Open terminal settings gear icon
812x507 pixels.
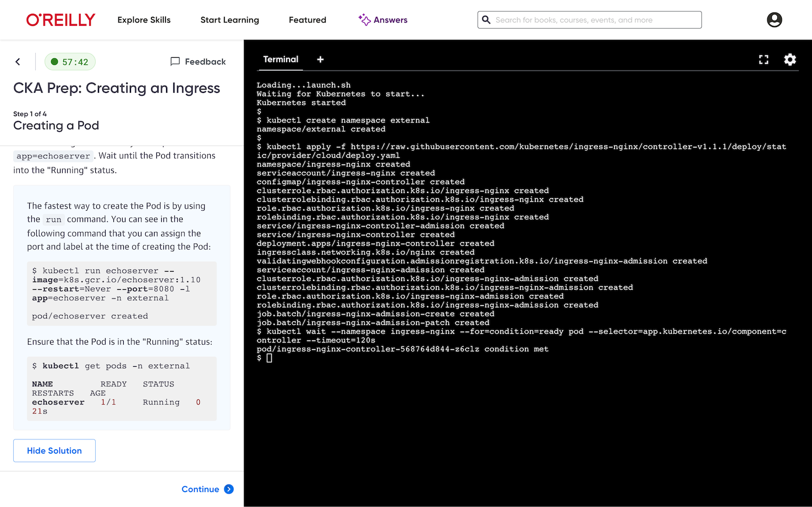click(x=789, y=59)
